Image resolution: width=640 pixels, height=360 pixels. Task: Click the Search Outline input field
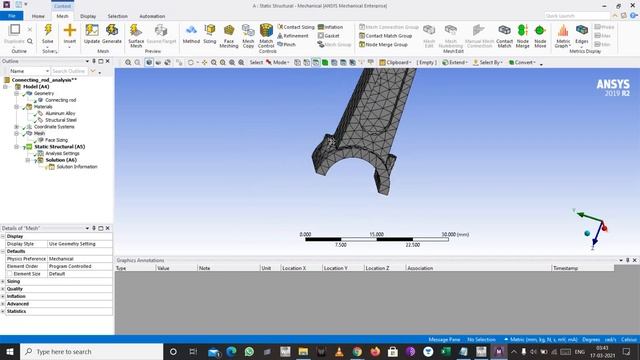pyautogui.click(x=69, y=71)
